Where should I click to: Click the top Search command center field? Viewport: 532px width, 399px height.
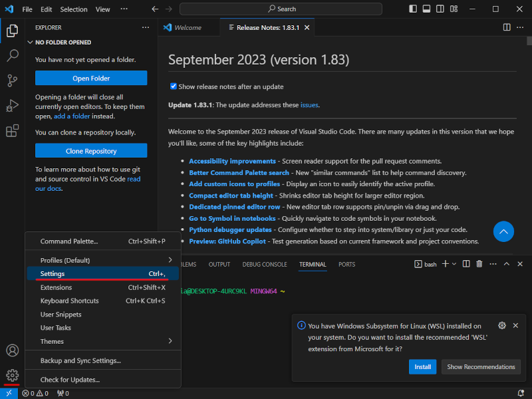coord(281,9)
